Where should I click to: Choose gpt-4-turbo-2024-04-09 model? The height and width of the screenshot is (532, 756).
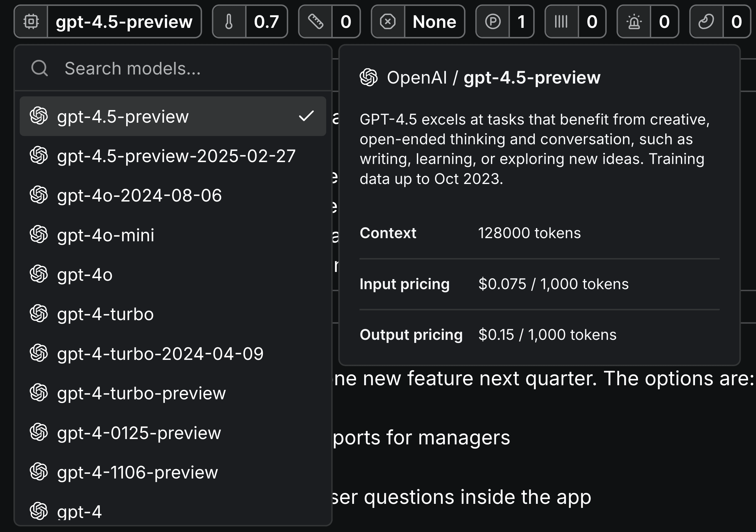pyautogui.click(x=173, y=354)
